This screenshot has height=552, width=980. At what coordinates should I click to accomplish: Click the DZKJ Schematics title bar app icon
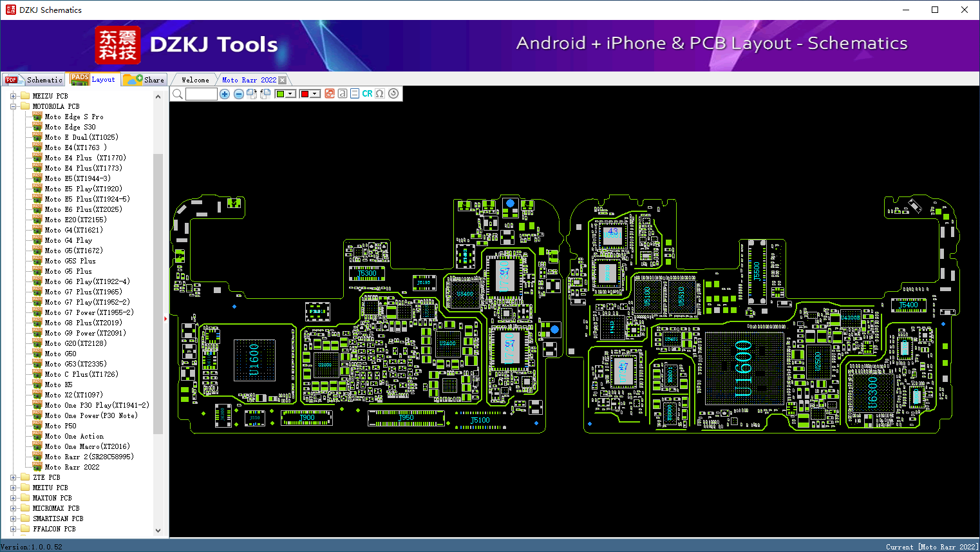10,10
